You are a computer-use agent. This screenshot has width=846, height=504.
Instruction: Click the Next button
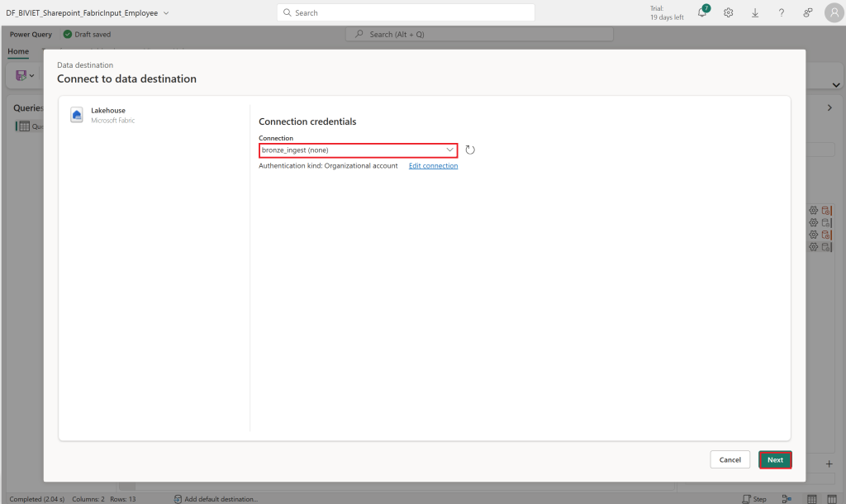click(x=775, y=459)
